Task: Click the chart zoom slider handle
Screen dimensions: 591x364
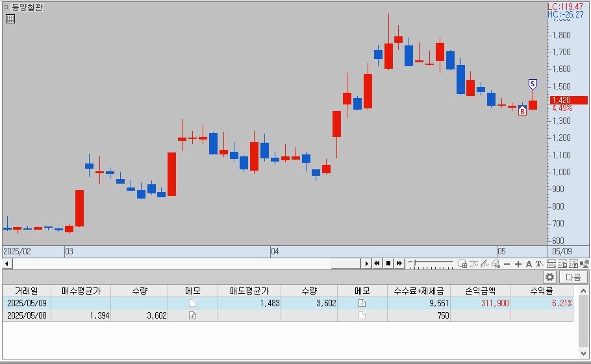Action: [414, 263]
